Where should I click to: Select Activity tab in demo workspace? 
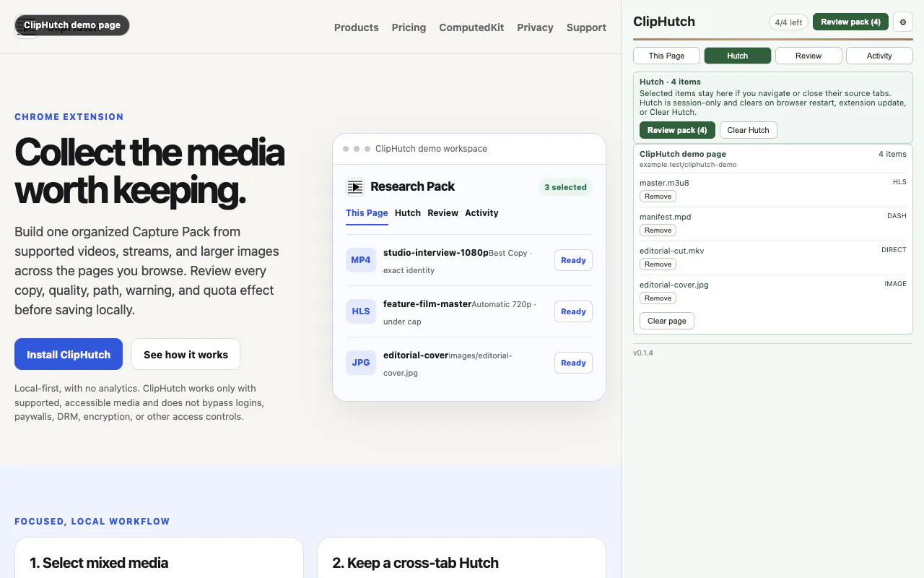click(481, 213)
